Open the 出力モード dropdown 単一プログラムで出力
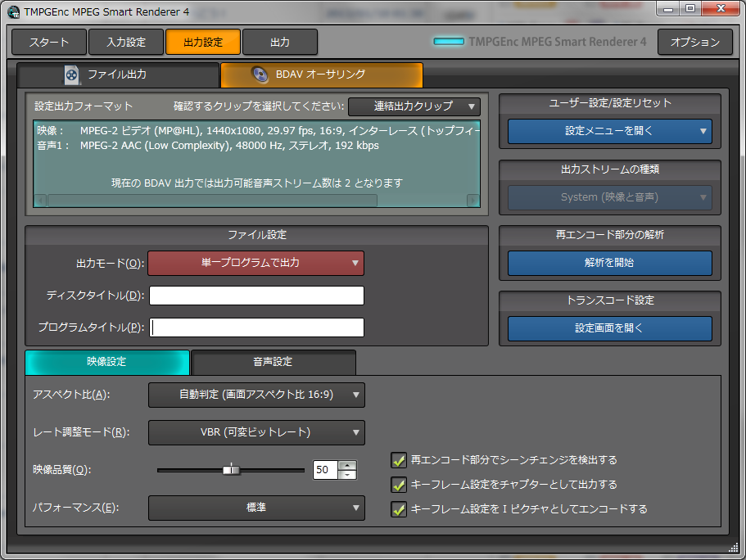 (256, 263)
